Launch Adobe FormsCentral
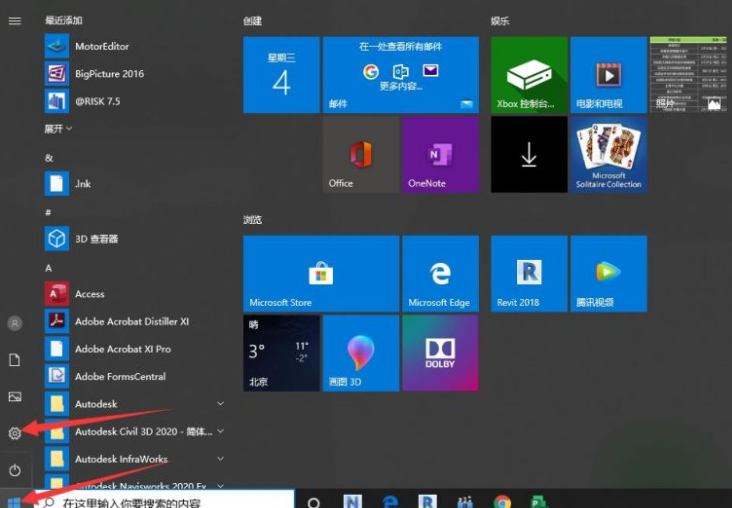The height and width of the screenshot is (508, 732). pyautogui.click(x=135, y=376)
